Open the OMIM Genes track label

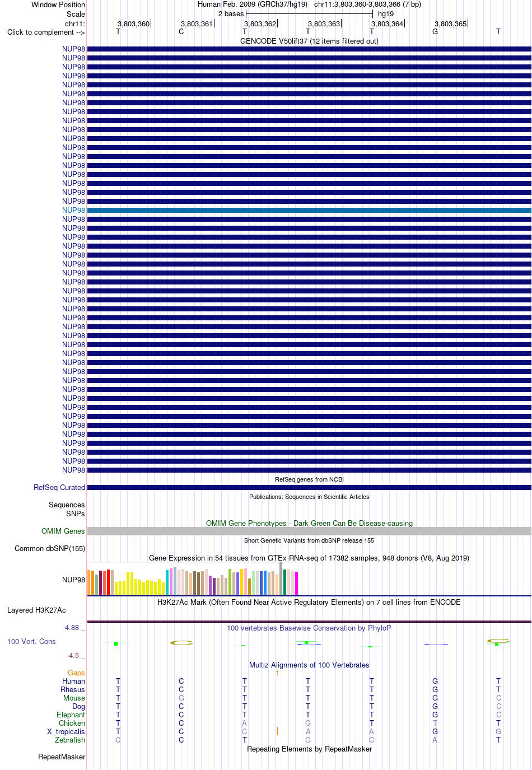[x=63, y=531]
